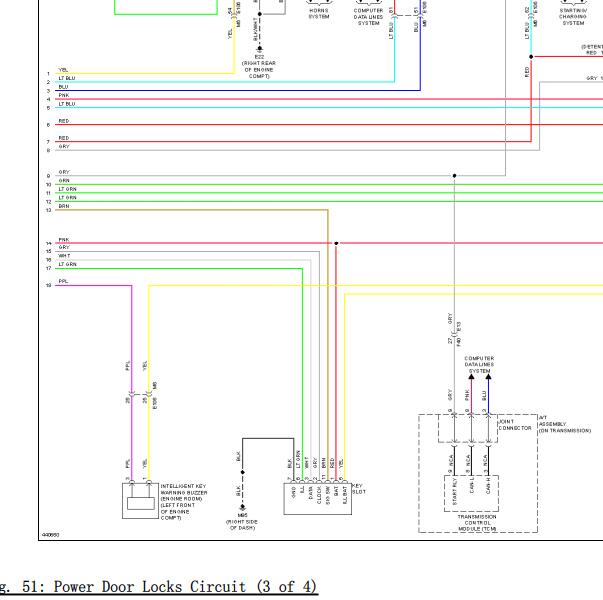The image size is (603, 600).
Task: Click the GRY label on wire 8
Action: pos(64,147)
